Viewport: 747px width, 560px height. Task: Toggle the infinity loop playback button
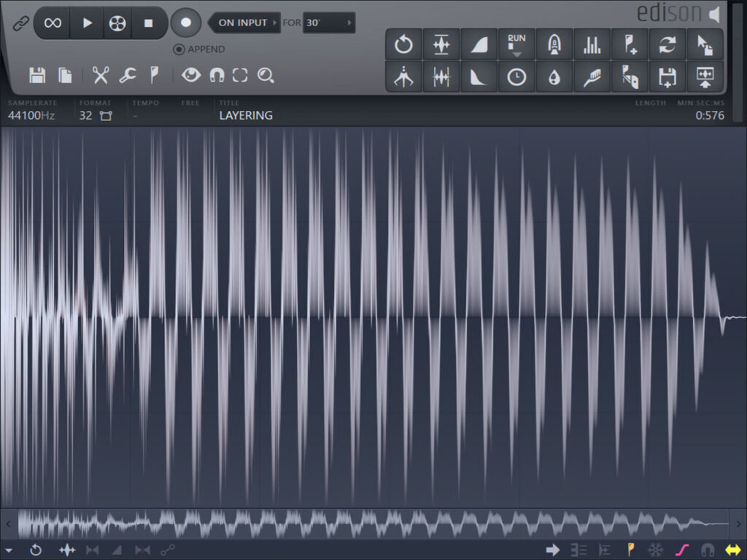point(53,23)
